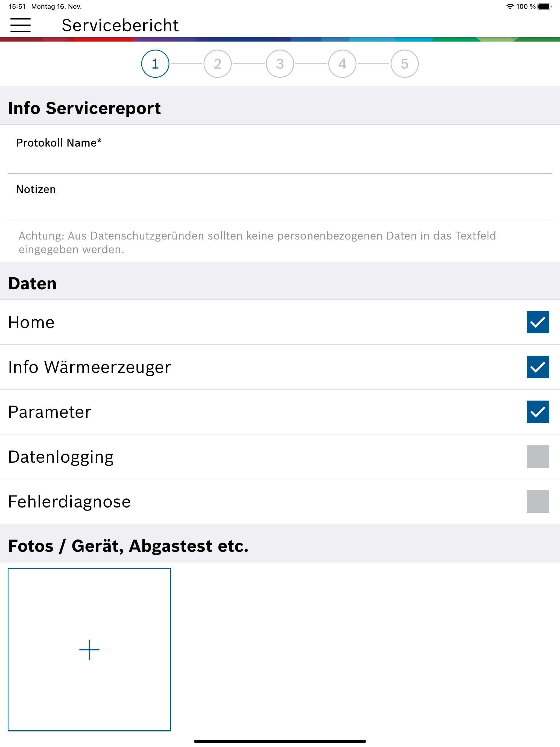Tap the Fehlerdiagnose row label
This screenshot has height=747, width=560.
pyautogui.click(x=69, y=501)
